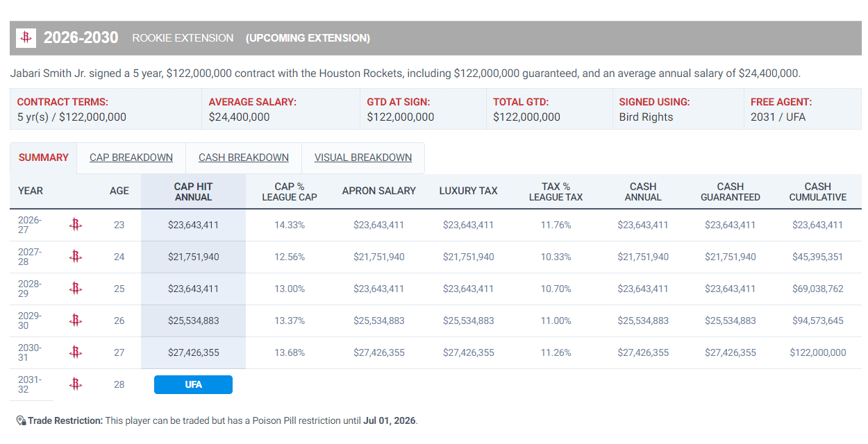Image resolution: width=868 pixels, height=444 pixels.
Task: Click the Cash Cumulative column header
Action: click(x=817, y=191)
